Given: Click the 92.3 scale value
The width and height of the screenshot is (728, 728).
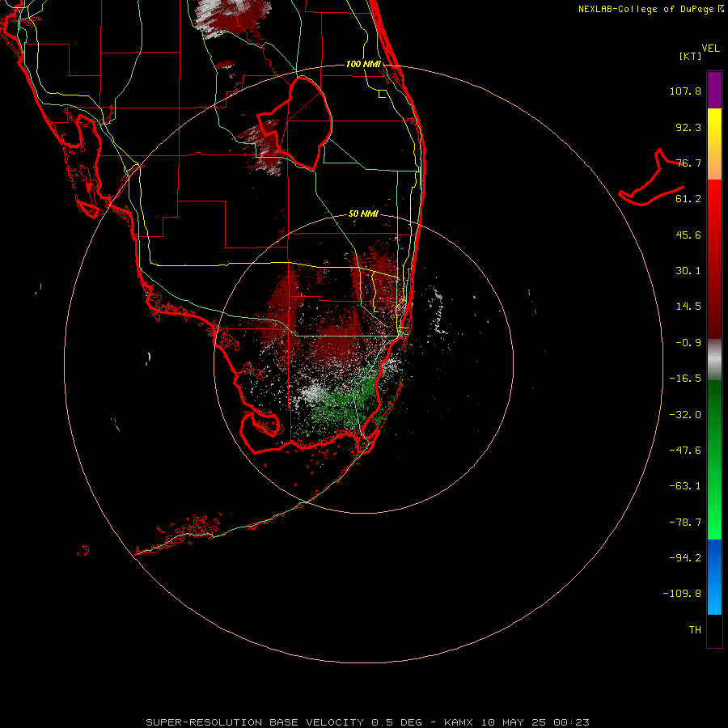Looking at the screenshot, I should (x=688, y=127).
